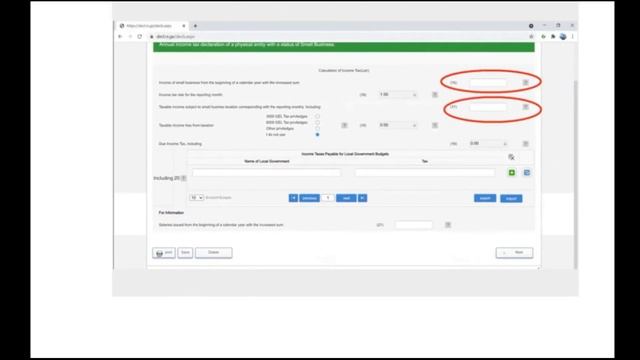
Task: Open Chrome three-dot menu
Action: (572, 36)
